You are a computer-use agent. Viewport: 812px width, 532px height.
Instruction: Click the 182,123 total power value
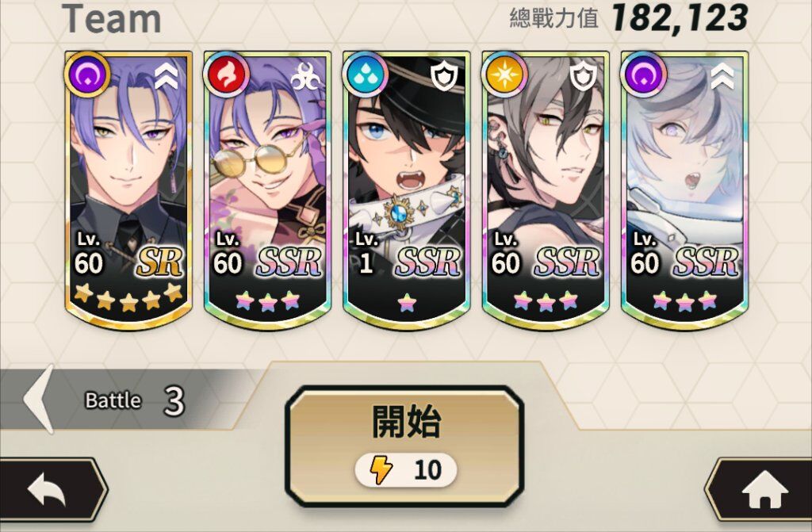680,19
